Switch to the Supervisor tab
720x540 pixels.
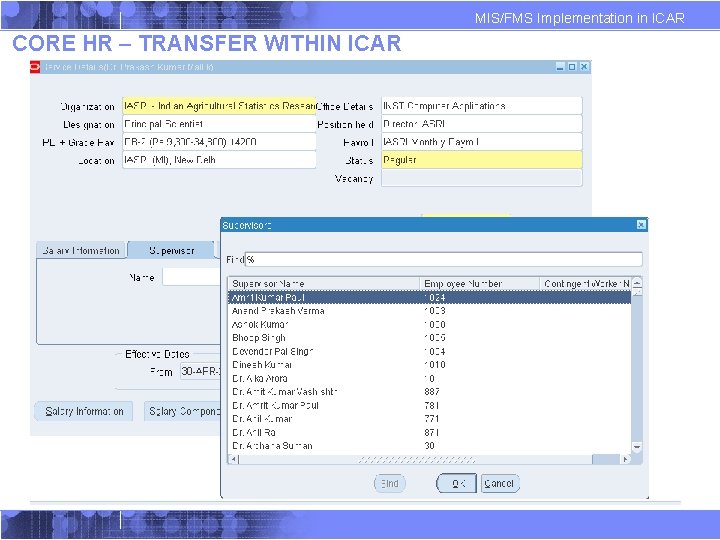pos(171,250)
